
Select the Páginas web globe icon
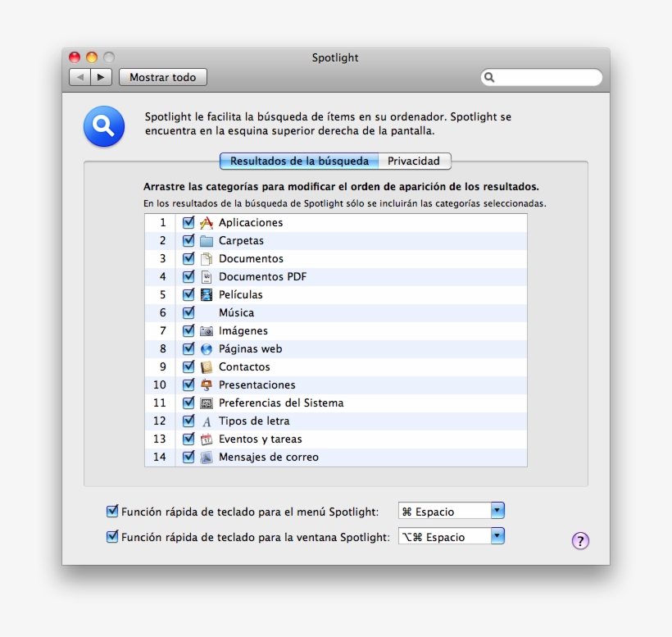coord(206,348)
